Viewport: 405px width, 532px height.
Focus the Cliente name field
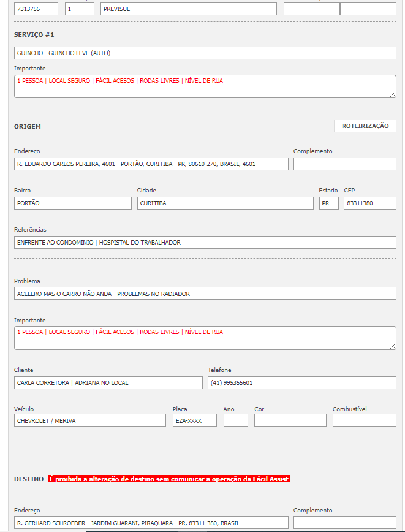pyautogui.click(x=108, y=382)
